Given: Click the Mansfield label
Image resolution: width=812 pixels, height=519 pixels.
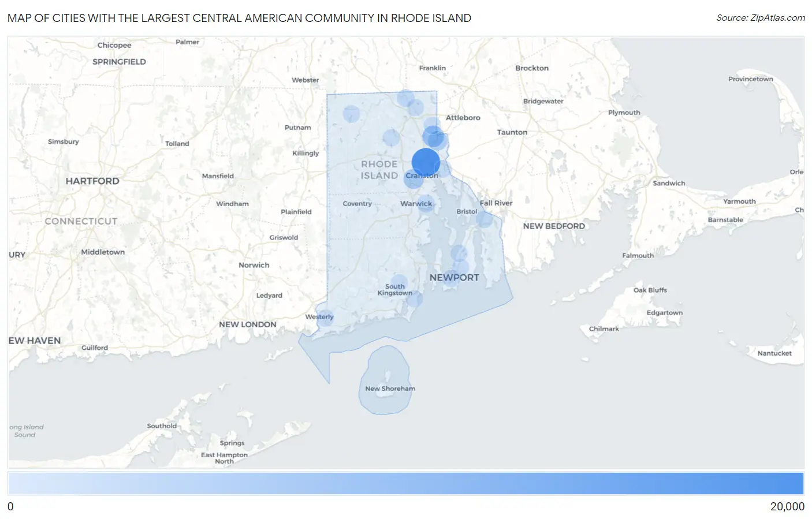Looking at the screenshot, I should [218, 176].
